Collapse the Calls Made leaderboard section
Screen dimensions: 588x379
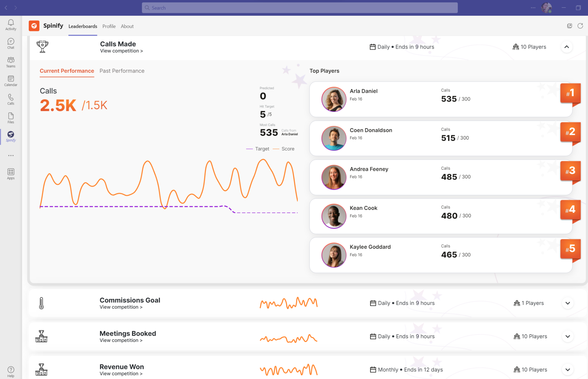566,47
